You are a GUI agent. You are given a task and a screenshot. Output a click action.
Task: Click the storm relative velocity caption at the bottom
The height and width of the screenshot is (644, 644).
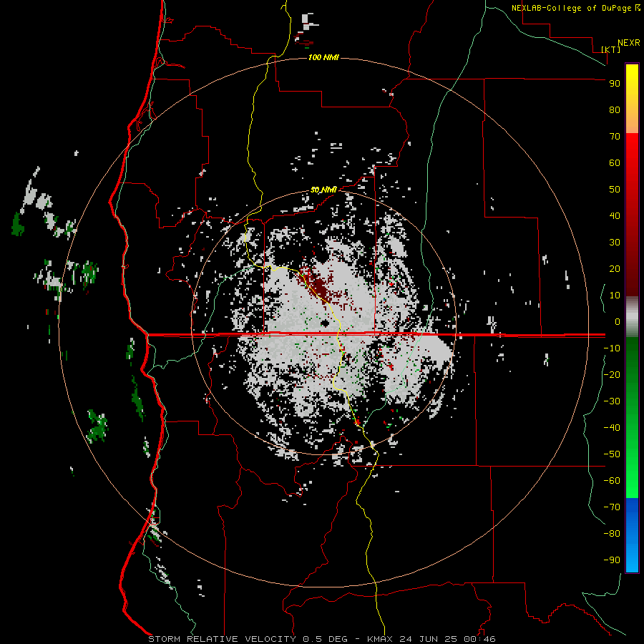(322, 639)
